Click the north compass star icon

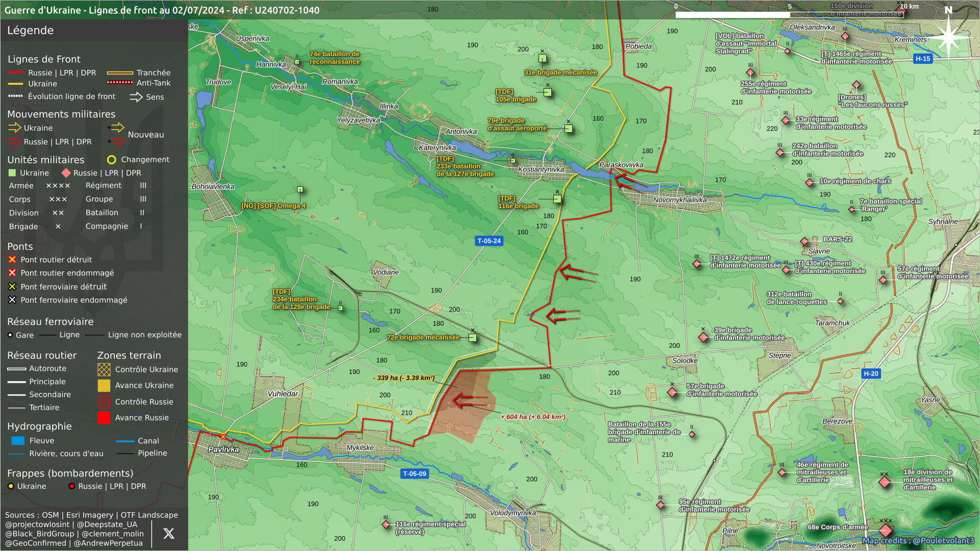pyautogui.click(x=948, y=37)
